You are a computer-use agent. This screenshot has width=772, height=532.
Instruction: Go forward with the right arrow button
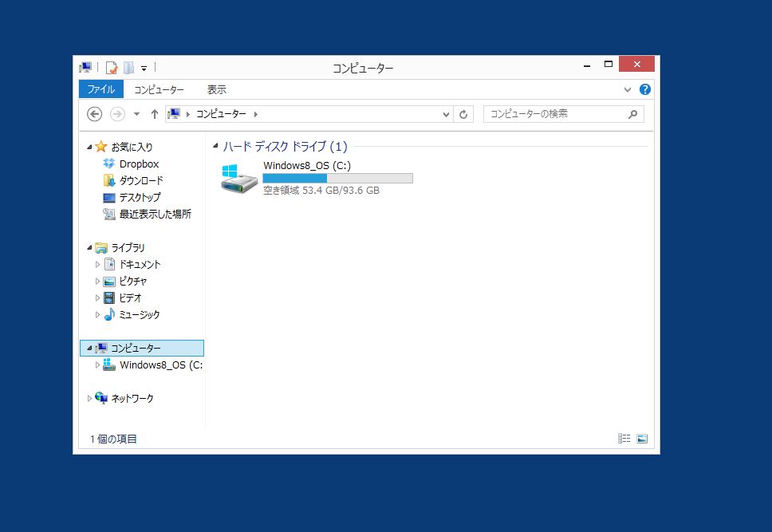(117, 114)
